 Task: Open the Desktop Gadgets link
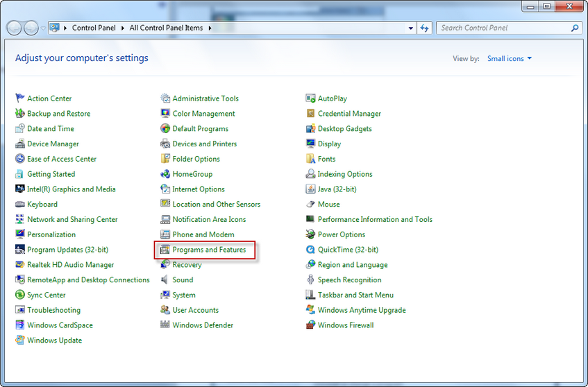344,128
